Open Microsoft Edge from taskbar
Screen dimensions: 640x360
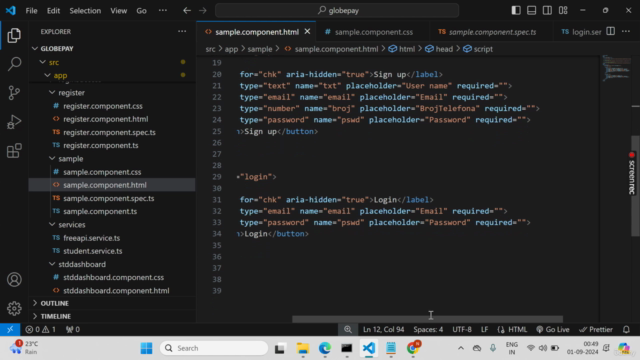[325, 348]
